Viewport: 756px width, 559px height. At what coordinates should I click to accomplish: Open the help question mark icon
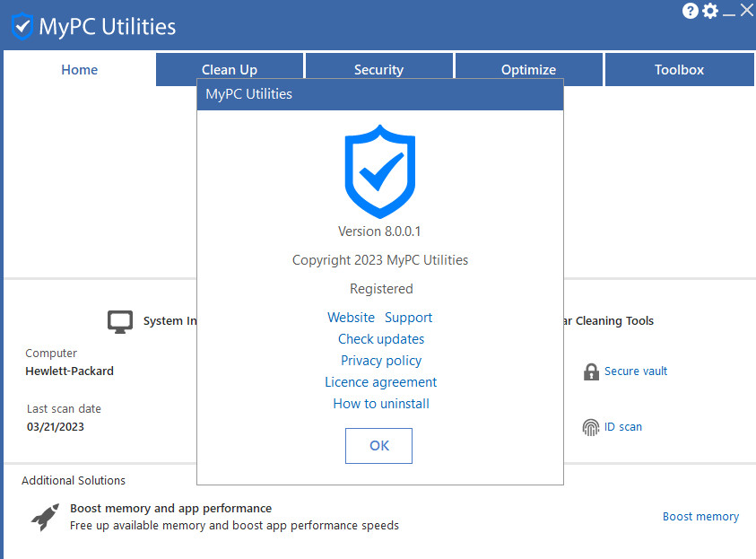[690, 11]
